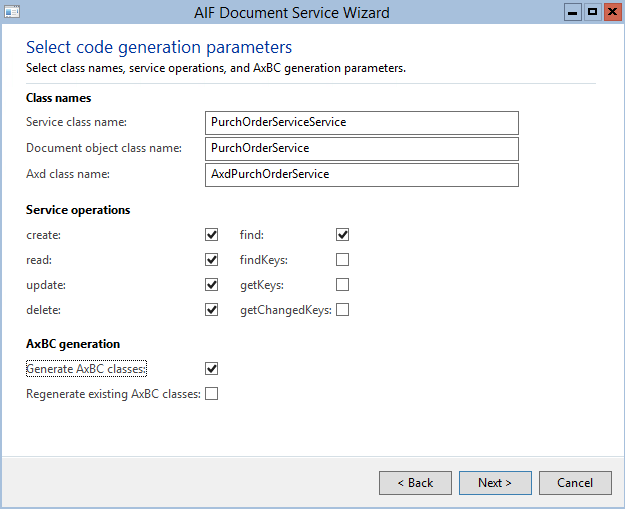625x509 pixels.
Task: Check the getKeys operation box
Action: pyautogui.click(x=342, y=285)
